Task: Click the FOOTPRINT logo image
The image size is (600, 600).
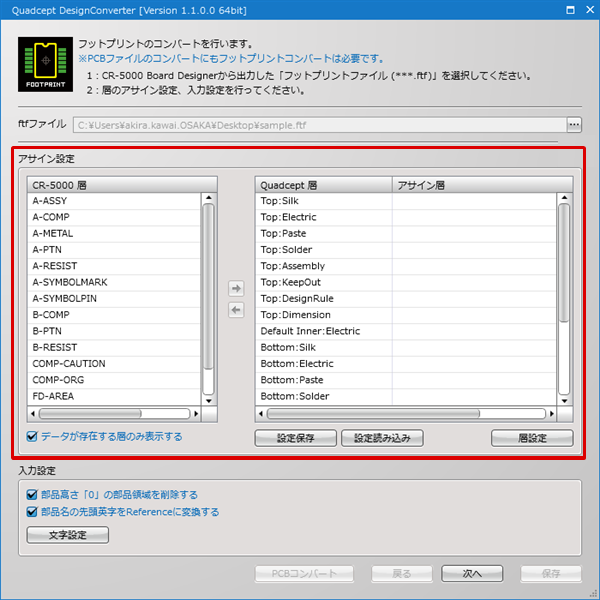Action: tap(45, 64)
